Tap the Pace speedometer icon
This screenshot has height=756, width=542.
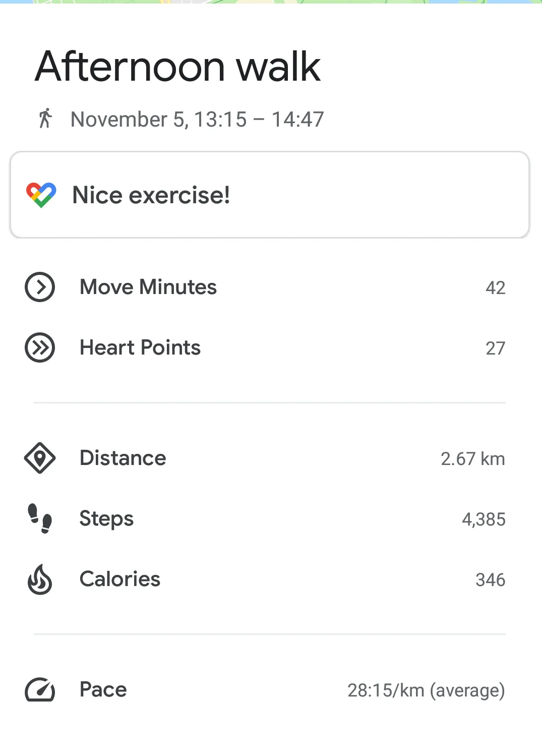[x=40, y=690]
